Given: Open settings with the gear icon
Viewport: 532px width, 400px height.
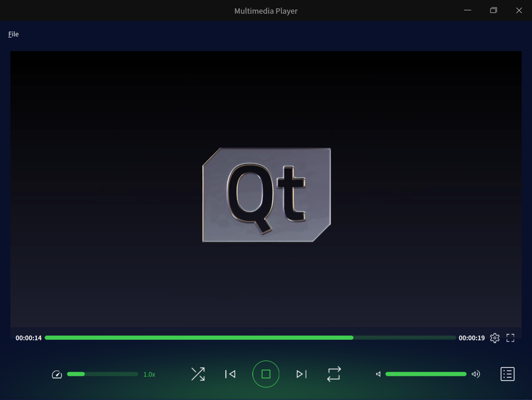Looking at the screenshot, I should click(495, 338).
